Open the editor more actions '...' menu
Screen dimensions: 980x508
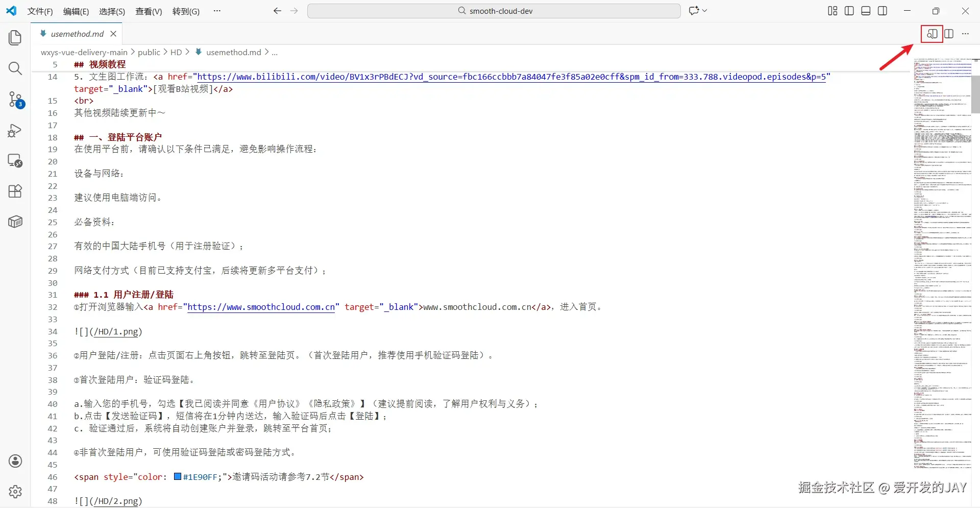pos(965,34)
